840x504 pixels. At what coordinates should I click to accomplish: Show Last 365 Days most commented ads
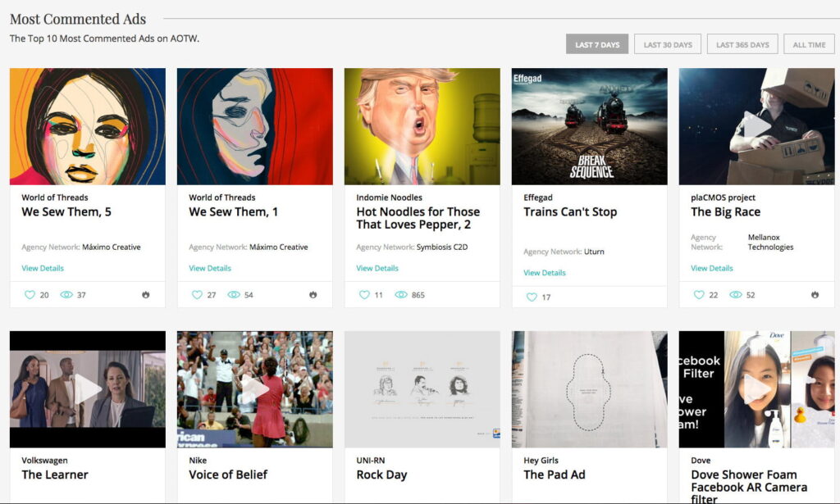(x=742, y=45)
